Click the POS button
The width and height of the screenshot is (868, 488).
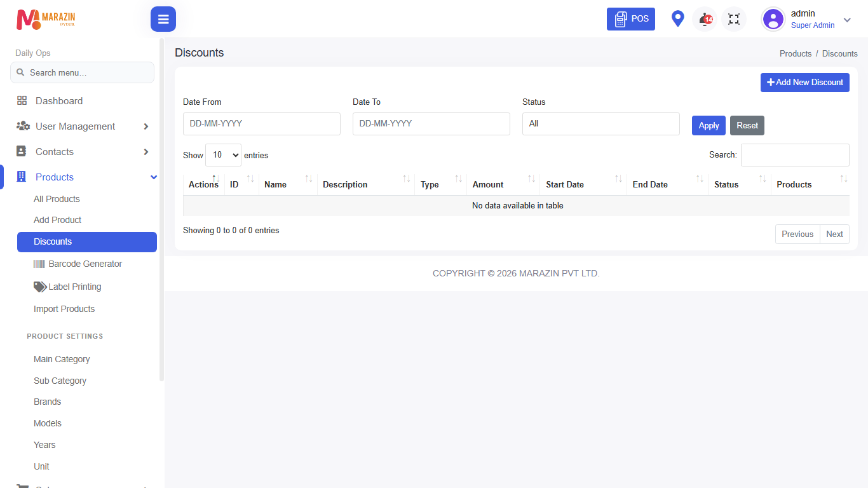[x=631, y=19]
